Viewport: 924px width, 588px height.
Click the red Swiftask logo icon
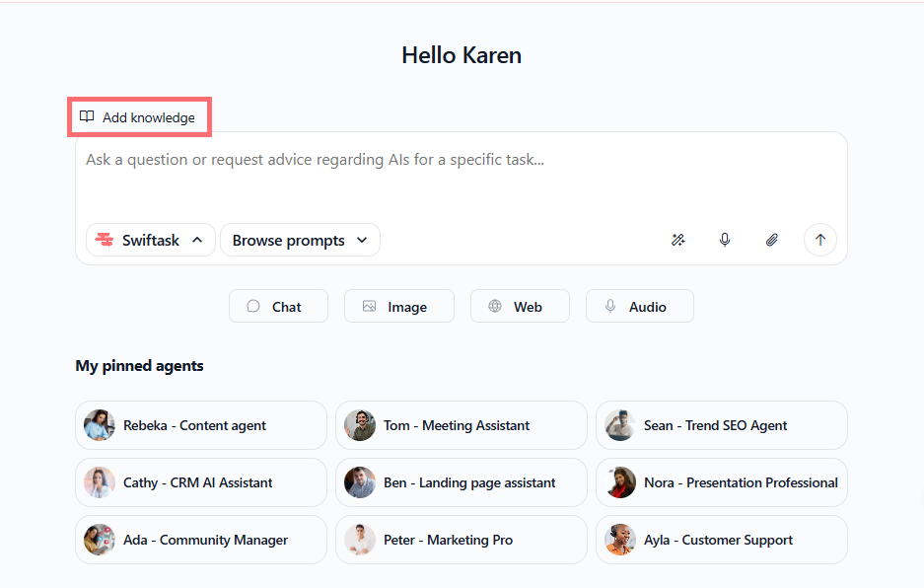(x=104, y=240)
